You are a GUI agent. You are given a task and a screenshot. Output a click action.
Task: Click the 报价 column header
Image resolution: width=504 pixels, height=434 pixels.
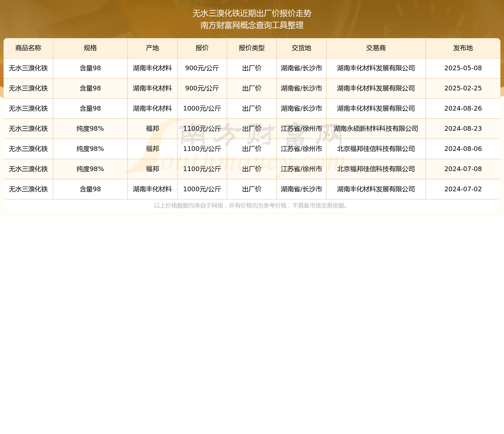[202, 48]
